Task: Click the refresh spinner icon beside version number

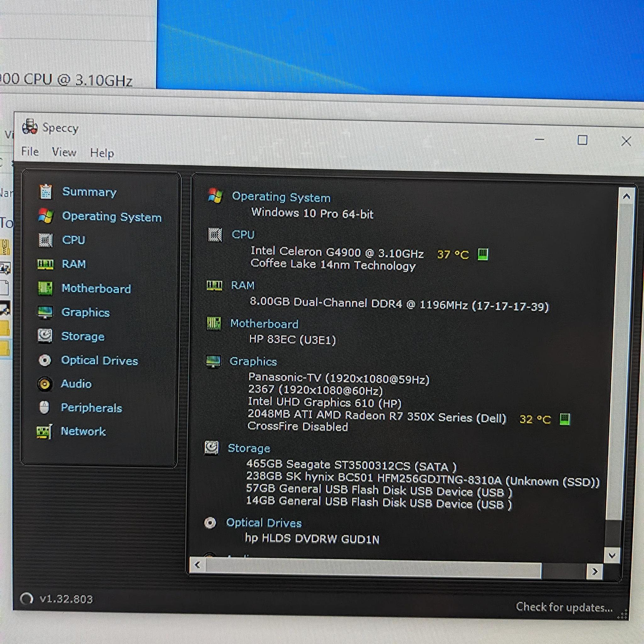Action: click(x=27, y=599)
